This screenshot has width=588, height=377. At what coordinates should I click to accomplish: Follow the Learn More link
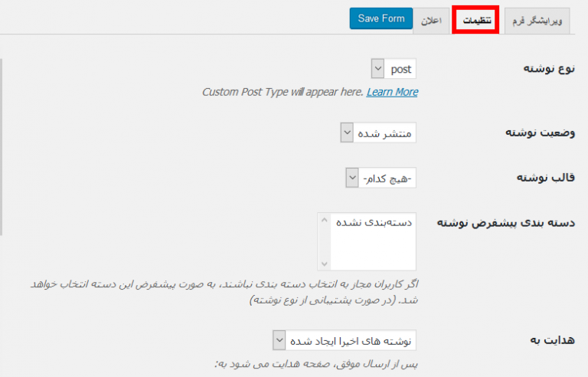click(x=392, y=92)
